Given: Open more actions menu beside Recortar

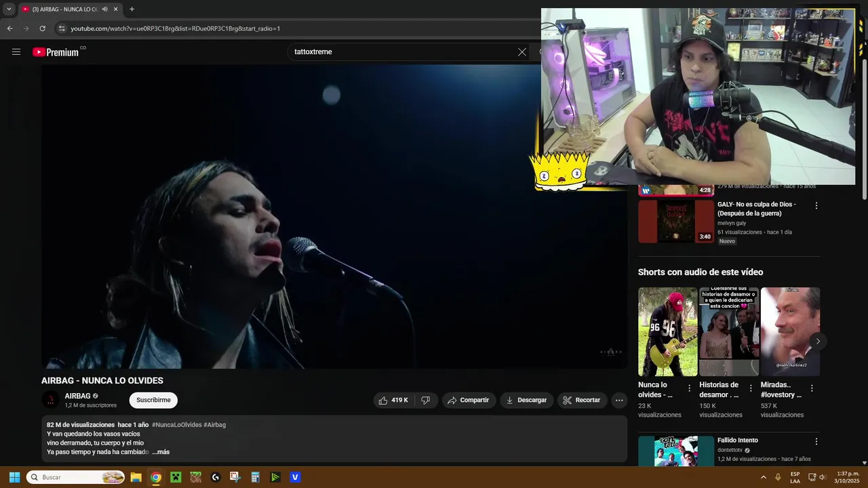Looking at the screenshot, I should click(619, 400).
